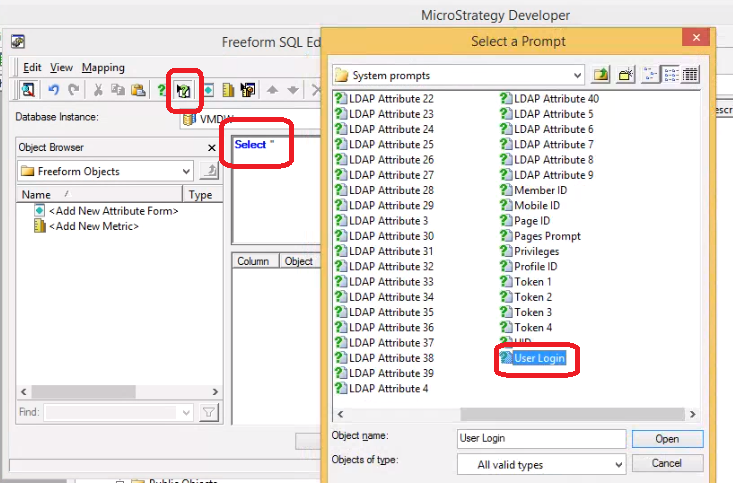The width and height of the screenshot is (733, 483).
Task: Click the magnifier preview icon in toolbar
Action: tap(28, 89)
